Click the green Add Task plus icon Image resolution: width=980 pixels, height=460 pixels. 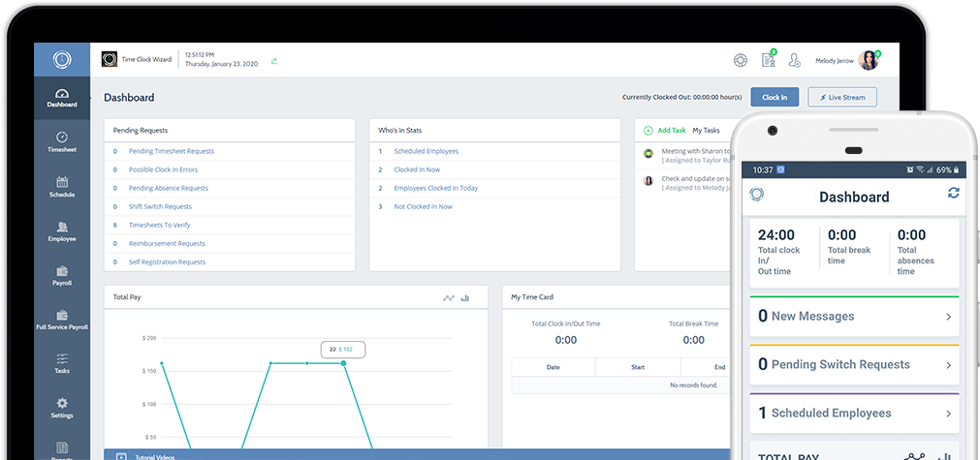tap(648, 131)
